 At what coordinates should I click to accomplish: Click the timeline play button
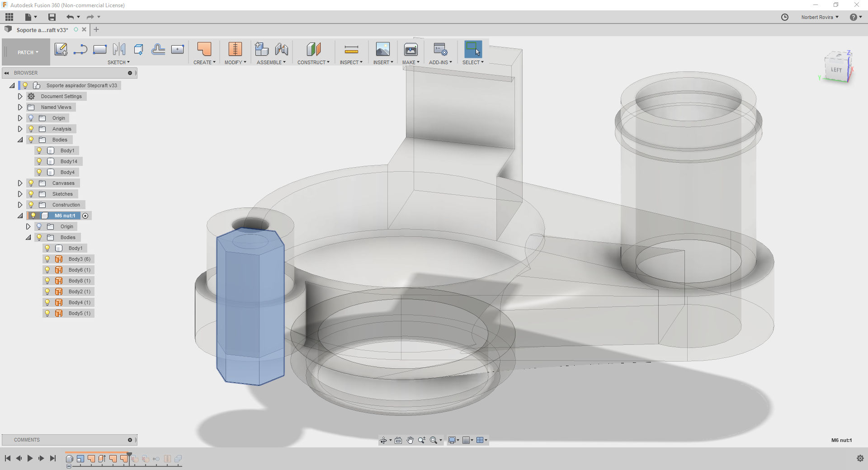pyautogui.click(x=30, y=458)
